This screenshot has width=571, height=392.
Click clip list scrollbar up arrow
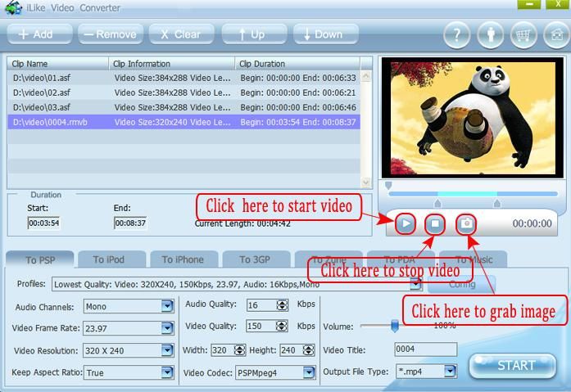pos(366,76)
